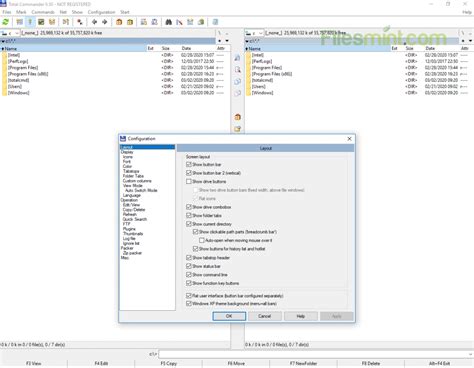This screenshot has height=368, width=474.
Task: Toggle Flat user interface checkbox
Action: (x=189, y=296)
